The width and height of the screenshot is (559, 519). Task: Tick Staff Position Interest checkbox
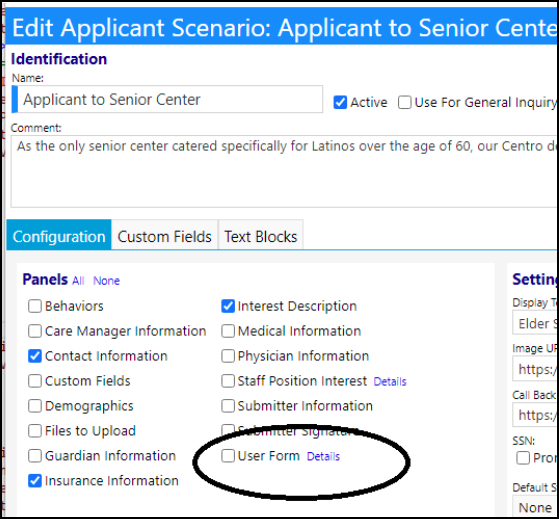click(228, 381)
